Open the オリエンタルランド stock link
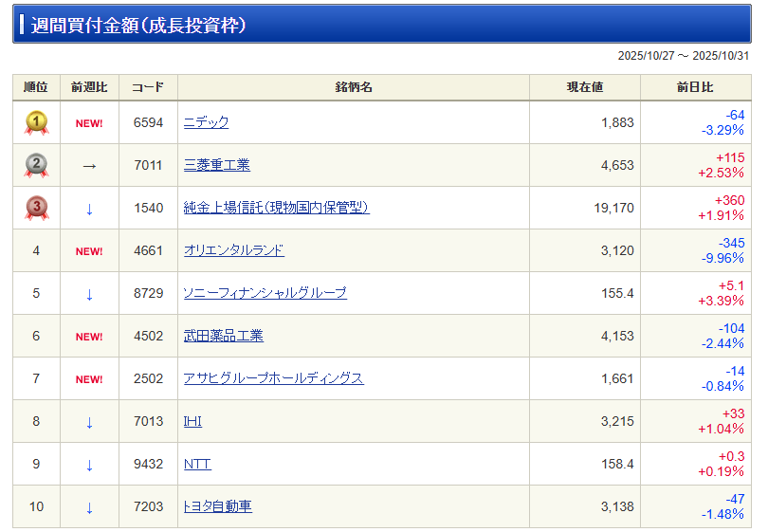The height and width of the screenshot is (532, 768). point(233,249)
